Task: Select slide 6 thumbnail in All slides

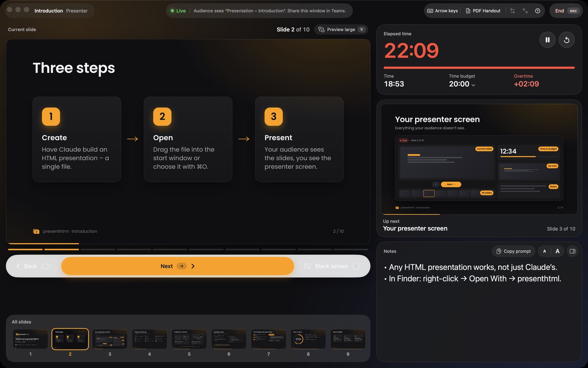Action: 229,339
